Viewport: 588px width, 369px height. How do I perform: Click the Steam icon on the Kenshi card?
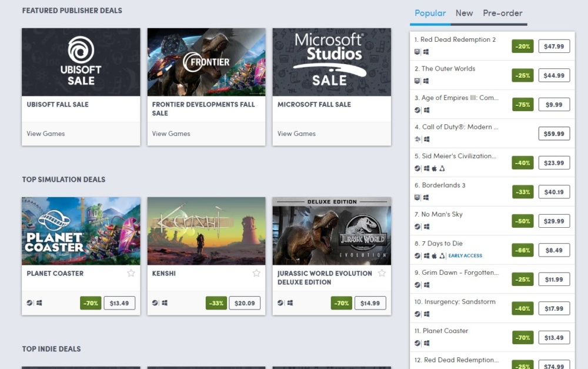click(x=155, y=302)
